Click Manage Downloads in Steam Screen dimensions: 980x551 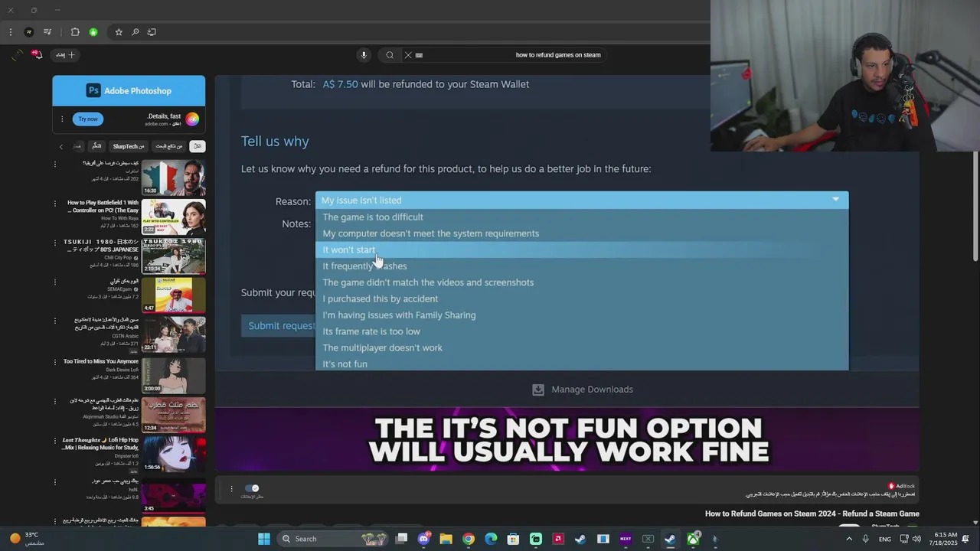coord(583,390)
